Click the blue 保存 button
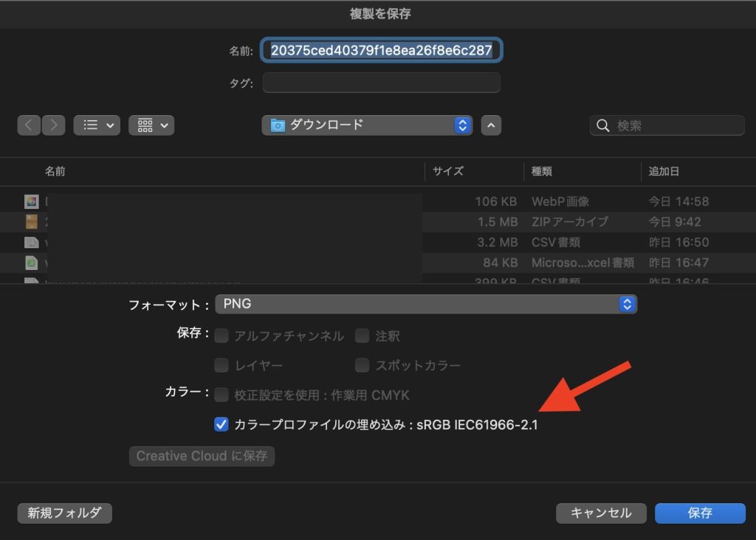The height and width of the screenshot is (540, 756). point(700,513)
